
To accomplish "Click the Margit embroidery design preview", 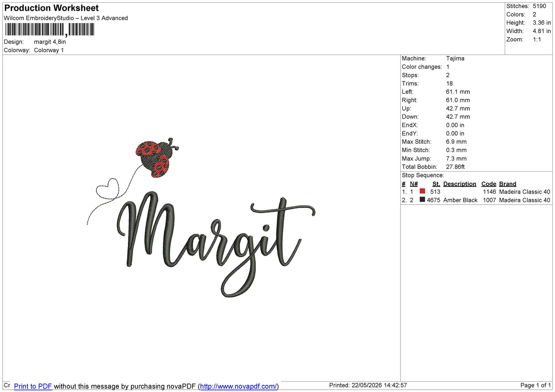I will tap(201, 218).
